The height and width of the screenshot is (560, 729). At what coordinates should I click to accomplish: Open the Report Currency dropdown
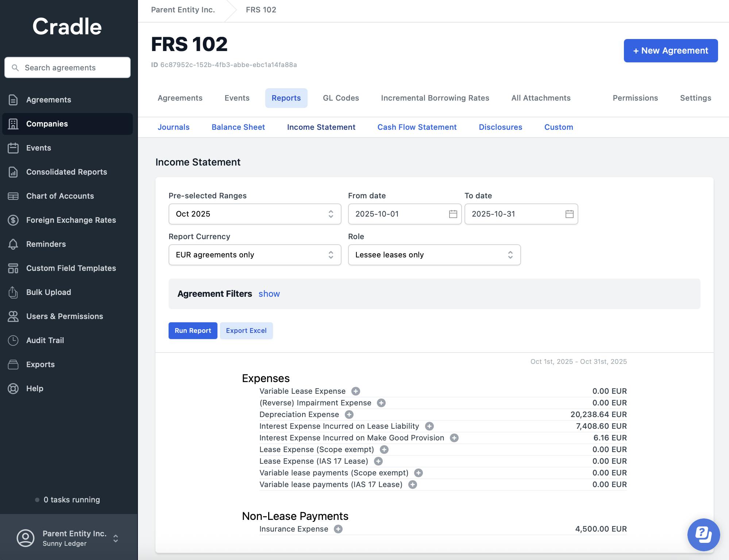coord(255,255)
